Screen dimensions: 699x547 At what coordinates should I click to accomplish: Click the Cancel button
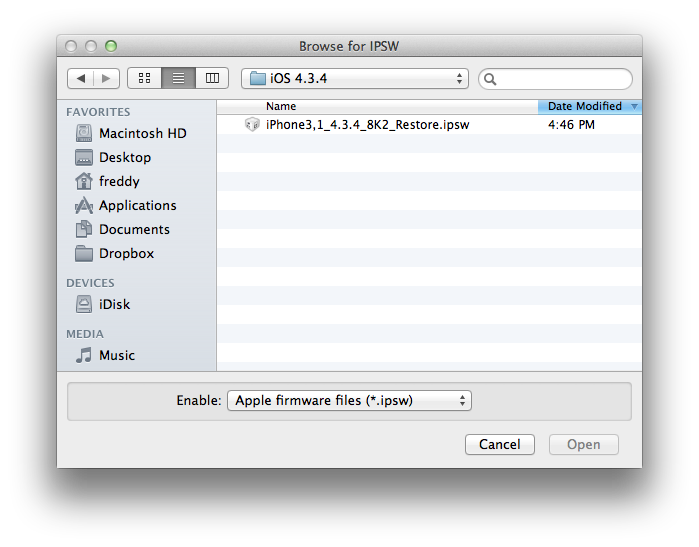click(x=500, y=444)
